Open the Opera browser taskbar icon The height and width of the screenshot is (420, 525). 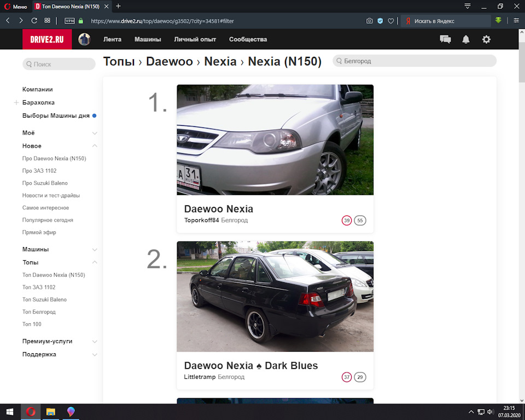point(31,412)
